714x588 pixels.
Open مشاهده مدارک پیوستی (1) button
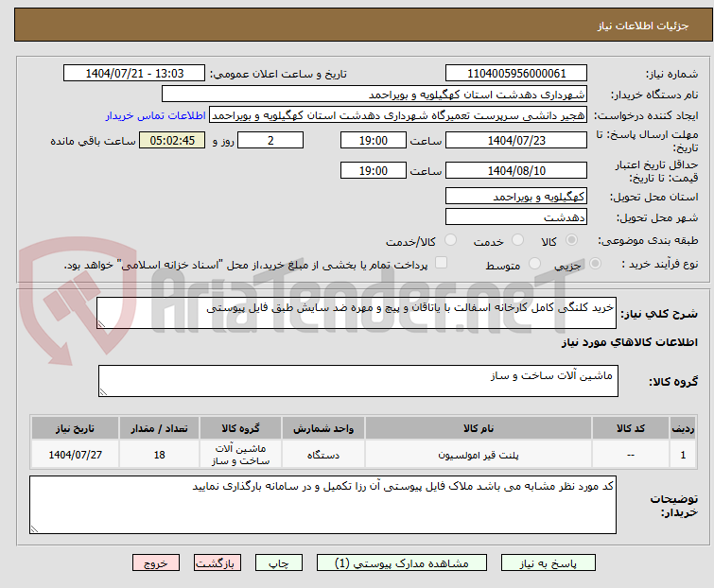pos(402,563)
